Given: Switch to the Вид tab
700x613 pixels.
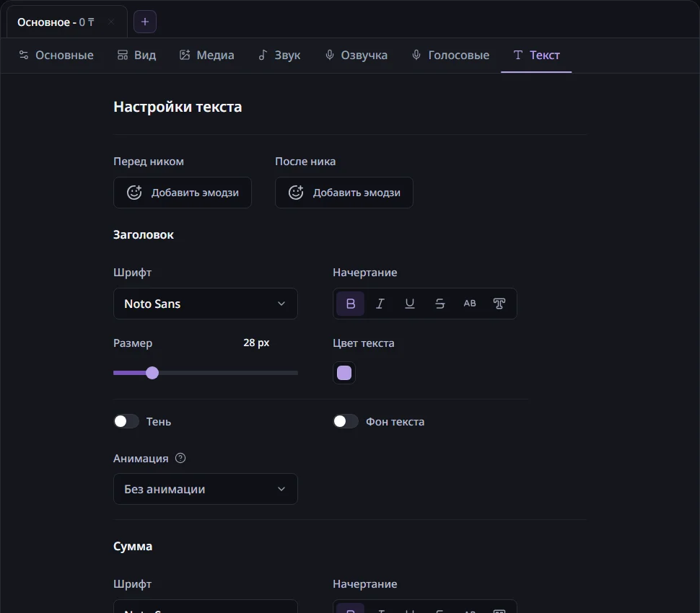Looking at the screenshot, I should tap(136, 56).
